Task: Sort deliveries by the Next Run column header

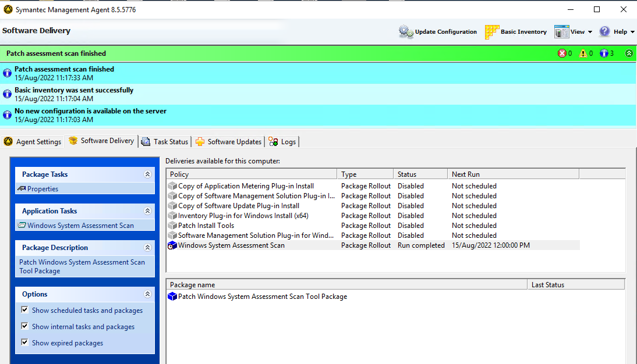Action: pyautogui.click(x=513, y=174)
